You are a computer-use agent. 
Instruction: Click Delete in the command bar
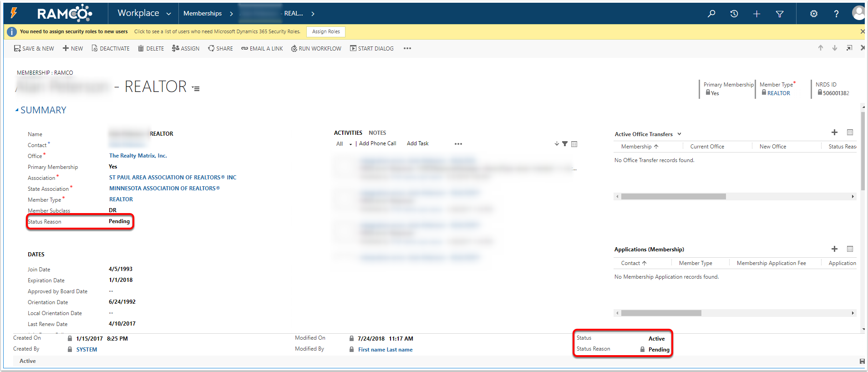pyautogui.click(x=151, y=48)
